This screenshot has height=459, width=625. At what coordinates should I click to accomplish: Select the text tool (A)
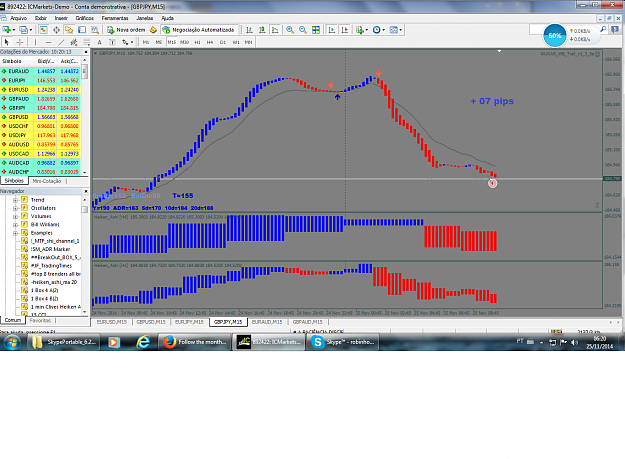99,42
